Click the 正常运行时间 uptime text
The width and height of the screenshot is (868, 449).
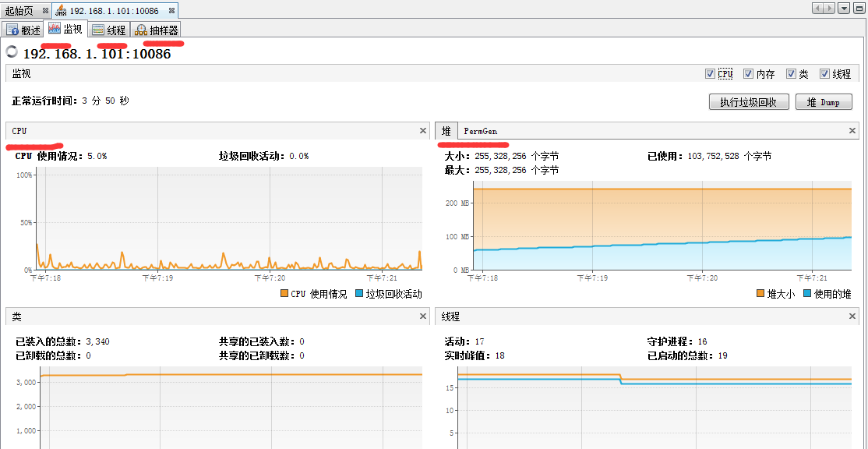click(70, 101)
